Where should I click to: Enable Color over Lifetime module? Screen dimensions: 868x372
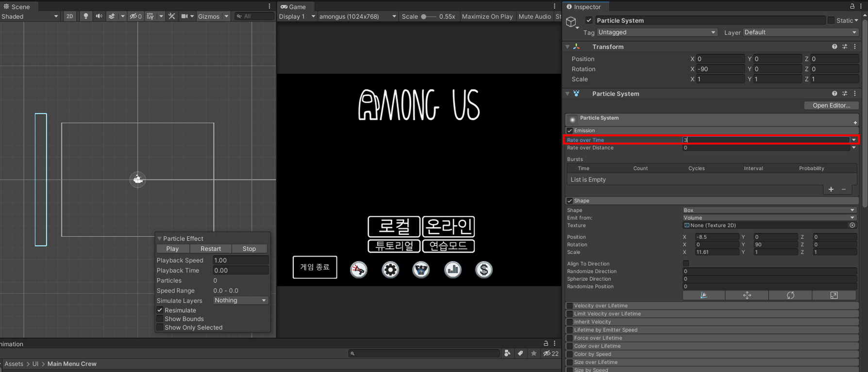point(570,346)
